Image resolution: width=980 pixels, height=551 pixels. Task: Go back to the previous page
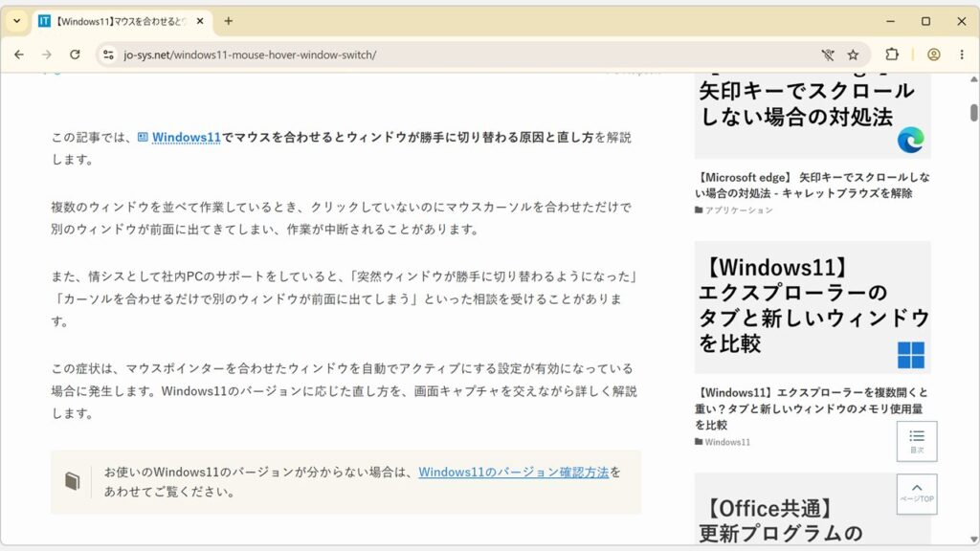19,55
